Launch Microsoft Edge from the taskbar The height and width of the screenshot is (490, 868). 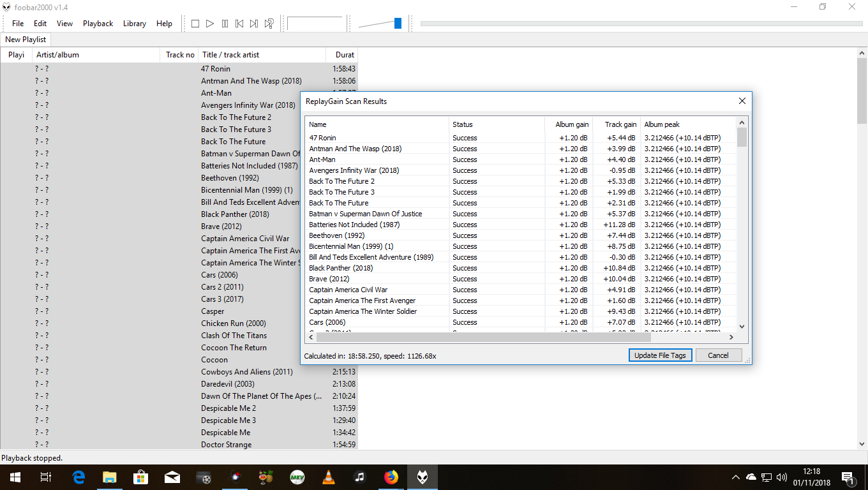tap(79, 477)
